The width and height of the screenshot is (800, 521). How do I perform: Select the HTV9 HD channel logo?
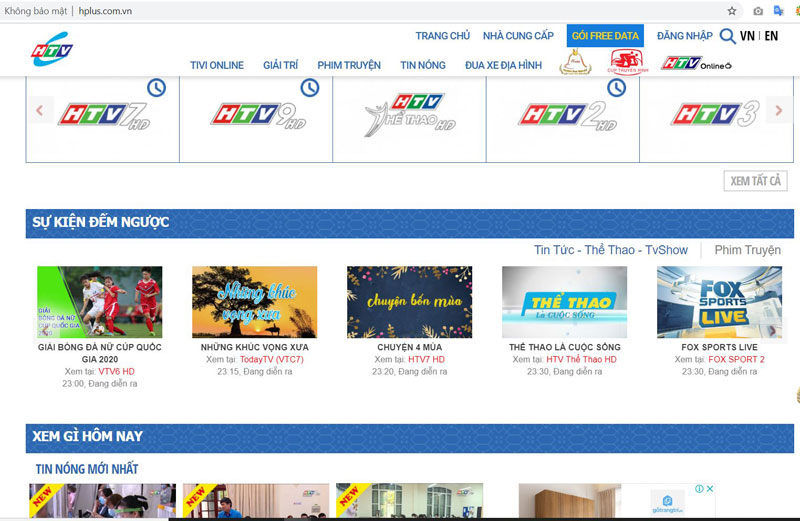[258, 116]
